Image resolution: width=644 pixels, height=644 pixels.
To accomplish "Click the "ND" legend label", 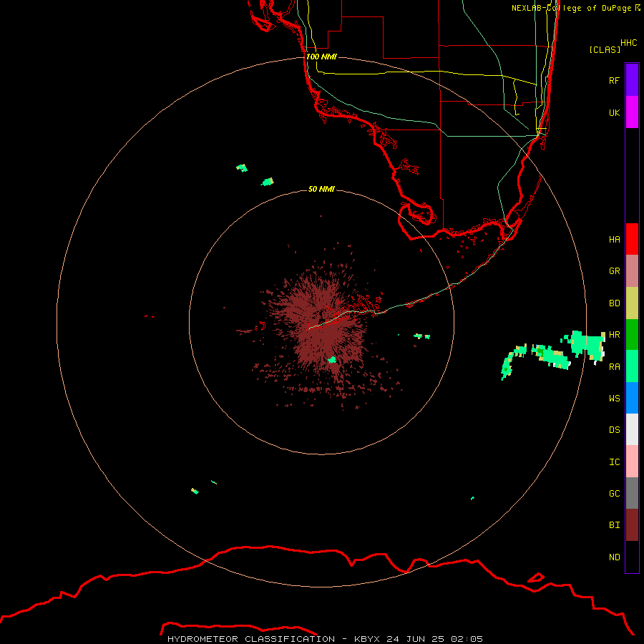I will click(615, 557).
